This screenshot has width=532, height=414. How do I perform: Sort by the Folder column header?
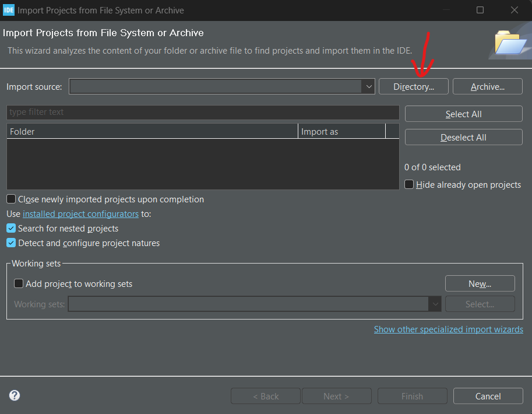pos(152,131)
